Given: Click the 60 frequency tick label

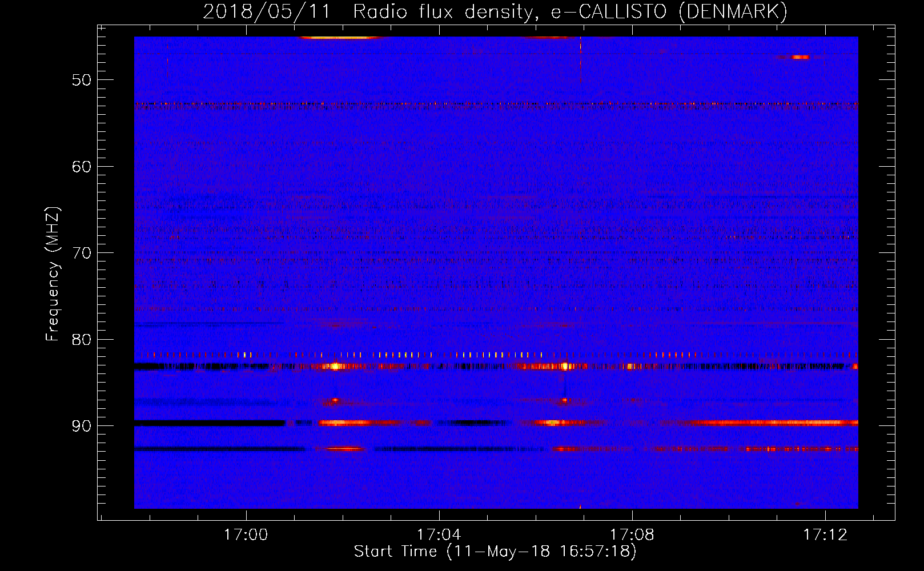Looking at the screenshot, I should click(82, 167).
